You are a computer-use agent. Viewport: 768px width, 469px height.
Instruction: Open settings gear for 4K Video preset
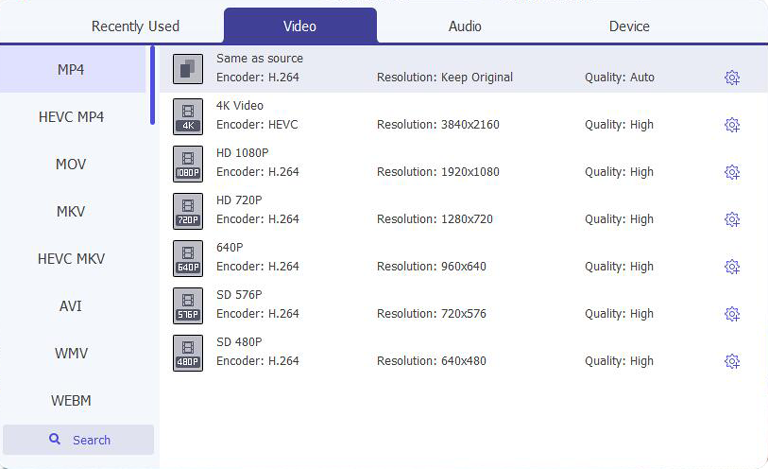pos(732,125)
